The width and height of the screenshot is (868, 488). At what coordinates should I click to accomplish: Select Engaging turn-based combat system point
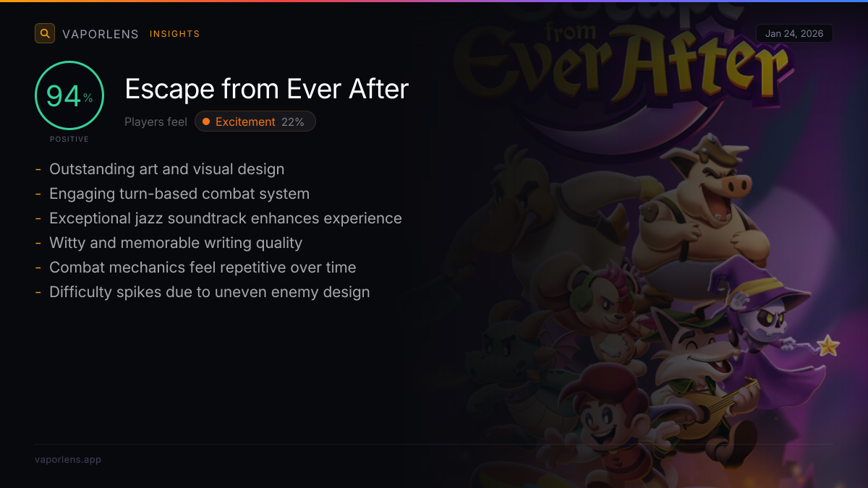point(179,194)
